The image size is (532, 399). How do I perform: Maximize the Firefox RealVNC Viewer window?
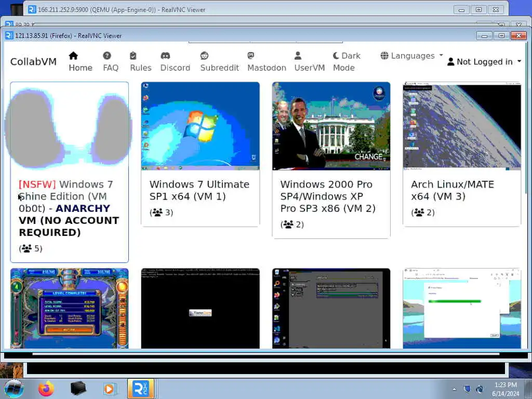point(501,36)
